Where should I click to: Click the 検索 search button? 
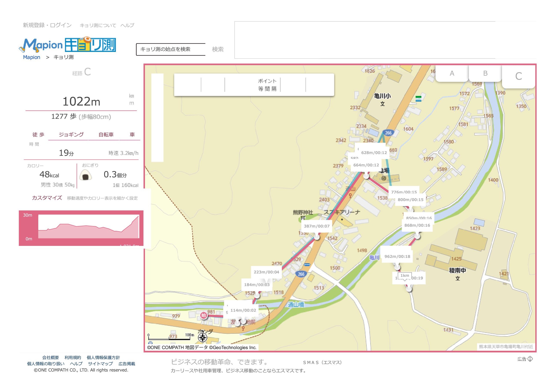[218, 50]
